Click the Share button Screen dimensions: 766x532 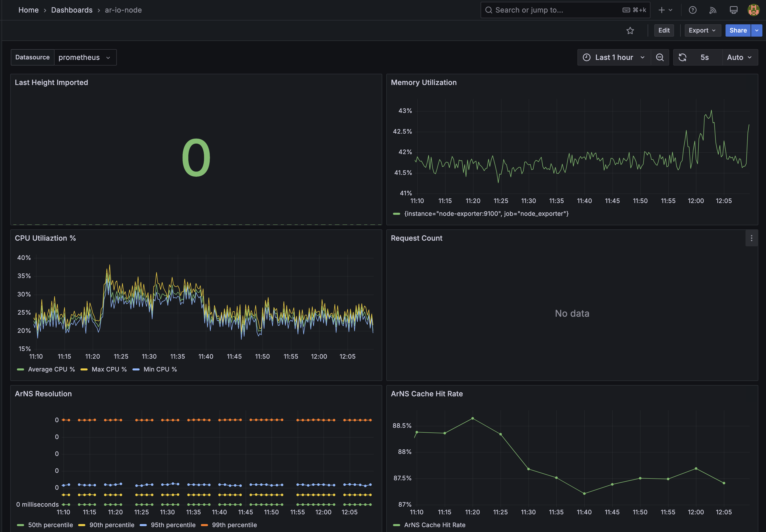[737, 30]
